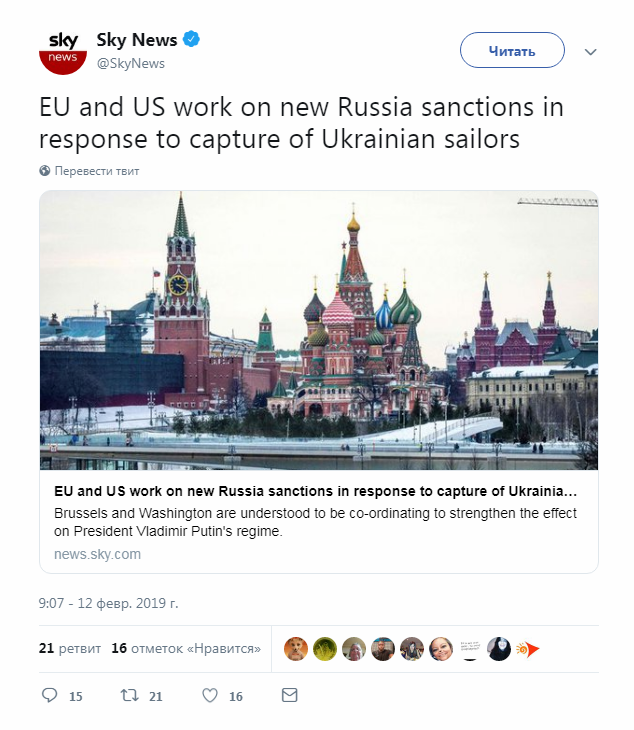This screenshot has width=634, height=730.
Task: Click the globe icon beside Перевести твит
Action: 45,171
